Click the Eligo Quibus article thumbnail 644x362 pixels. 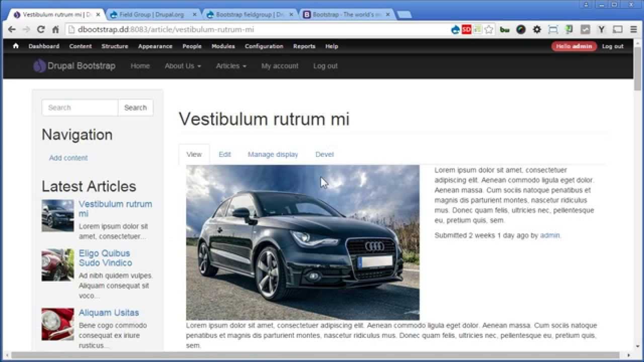(58, 265)
